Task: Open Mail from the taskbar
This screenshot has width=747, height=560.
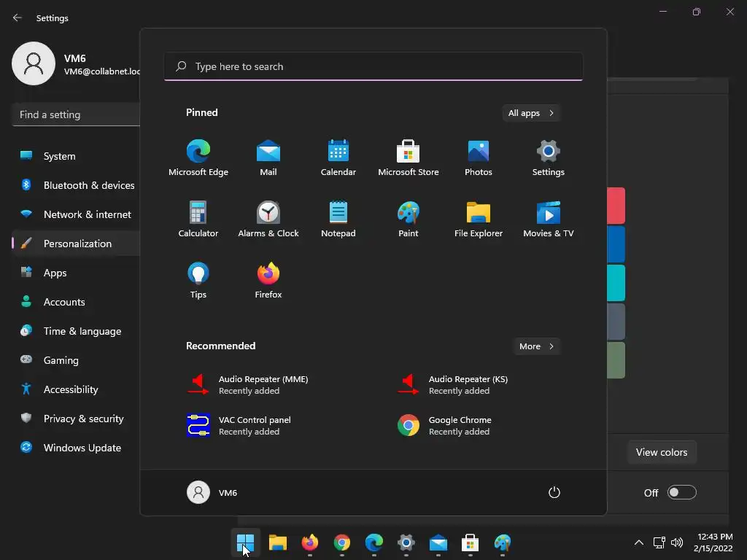Action: pos(438,542)
